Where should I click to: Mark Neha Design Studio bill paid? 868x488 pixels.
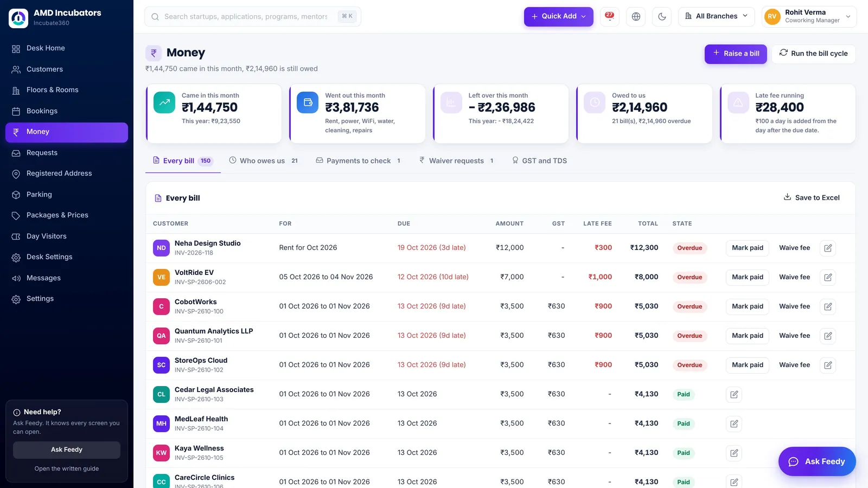click(x=748, y=248)
